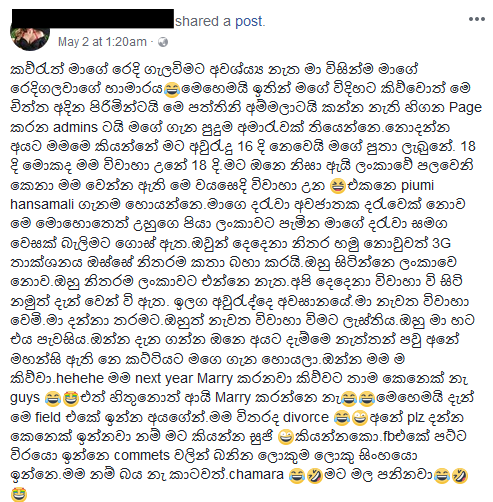Click the "May 2 at 1:20am" timestamp

pos(102,42)
